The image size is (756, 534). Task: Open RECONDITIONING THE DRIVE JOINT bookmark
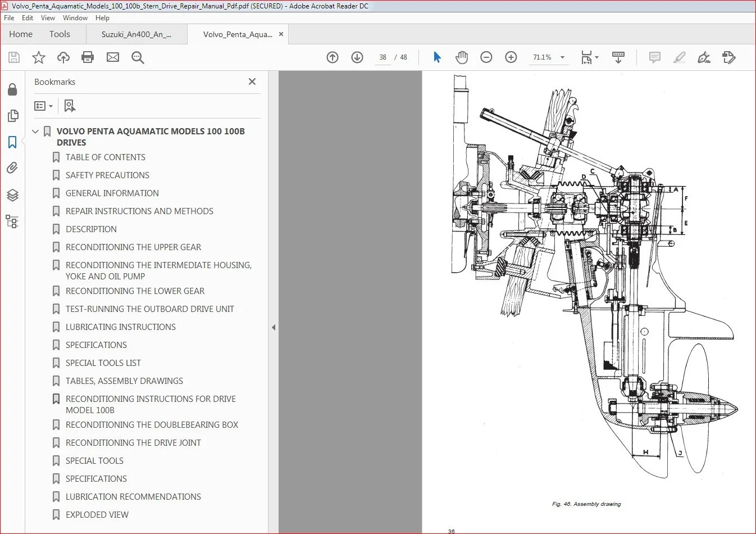(133, 443)
